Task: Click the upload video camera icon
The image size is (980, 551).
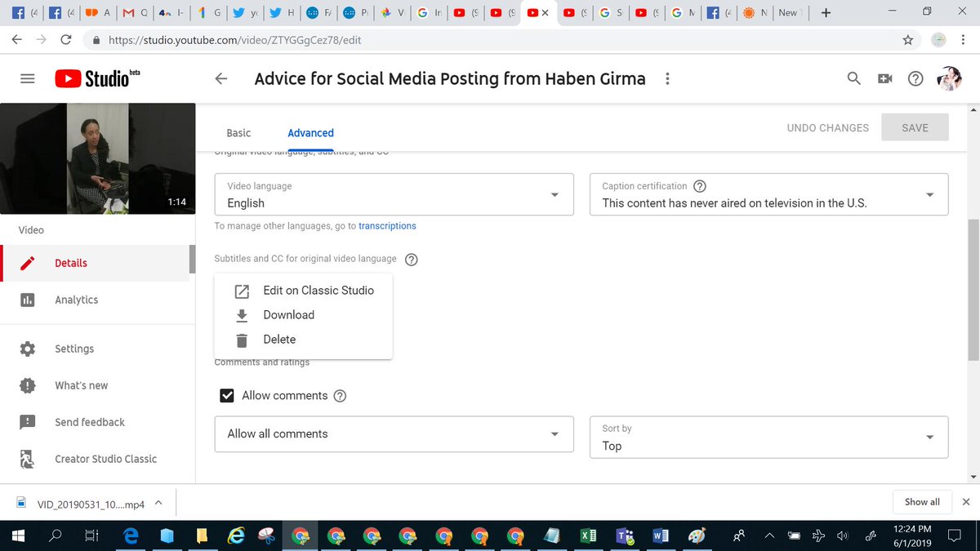Action: pyautogui.click(x=884, y=78)
